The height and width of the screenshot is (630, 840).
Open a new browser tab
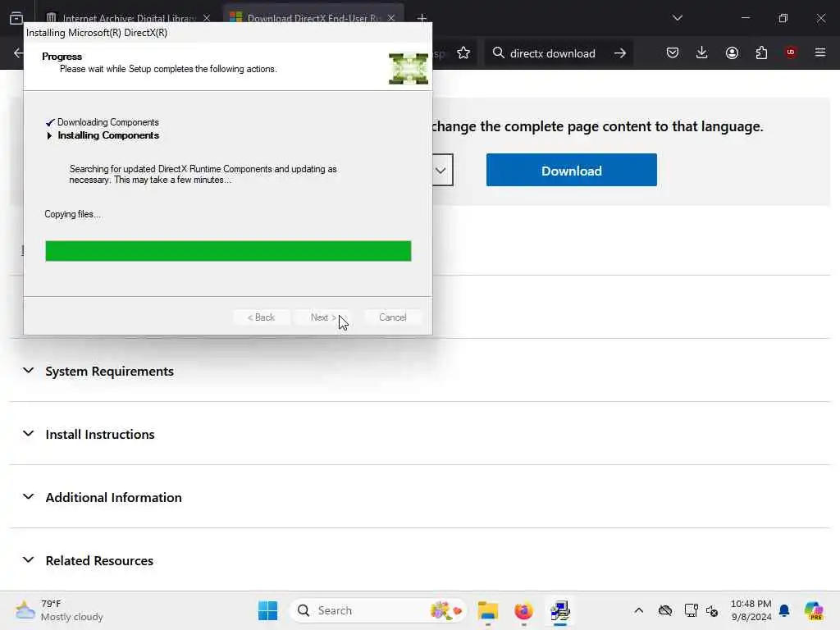click(422, 18)
